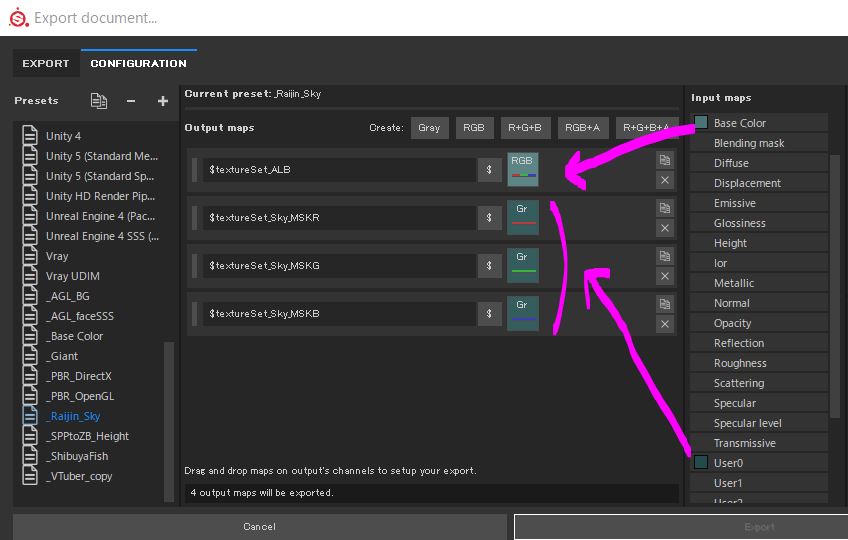Image resolution: width=848 pixels, height=540 pixels.
Task: Delete the $textureSet_Sky_MSKB output map
Action: (x=664, y=324)
